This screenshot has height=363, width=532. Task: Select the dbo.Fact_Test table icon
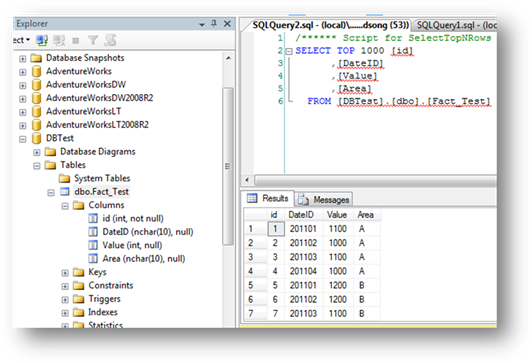(x=64, y=192)
